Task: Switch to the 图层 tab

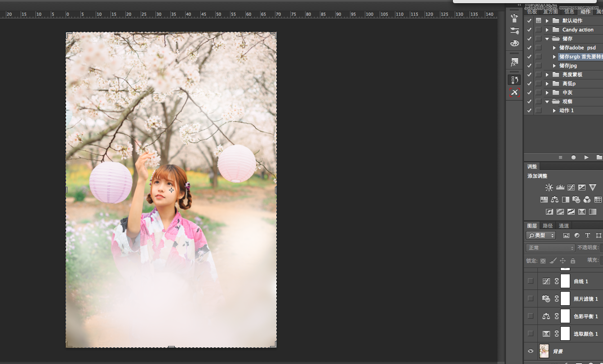Action: click(x=532, y=226)
